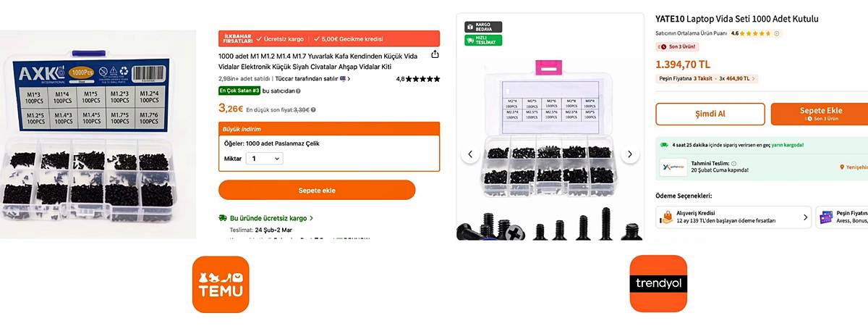Click the Temu app logo

tap(221, 284)
